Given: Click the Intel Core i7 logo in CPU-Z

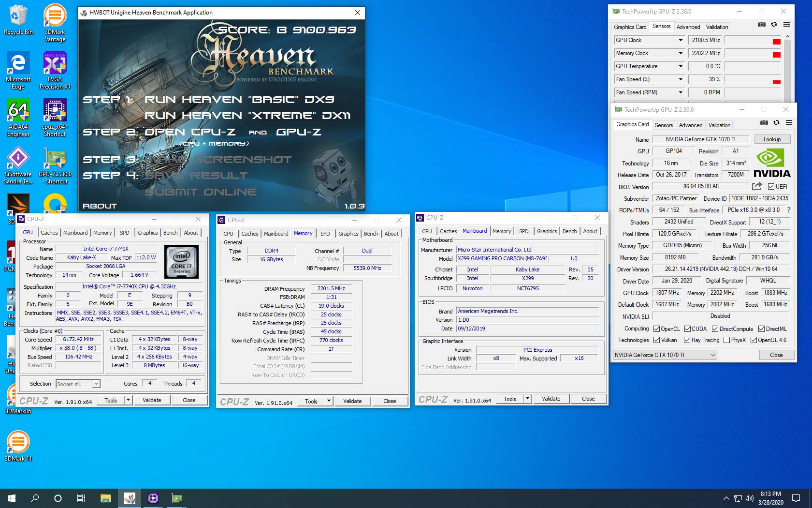Looking at the screenshot, I should [182, 262].
